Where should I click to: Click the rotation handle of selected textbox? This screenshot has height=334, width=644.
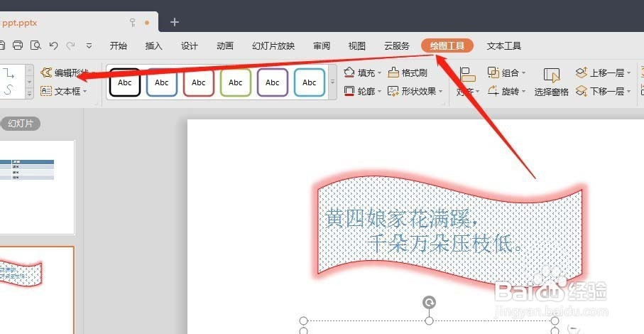[x=429, y=303]
